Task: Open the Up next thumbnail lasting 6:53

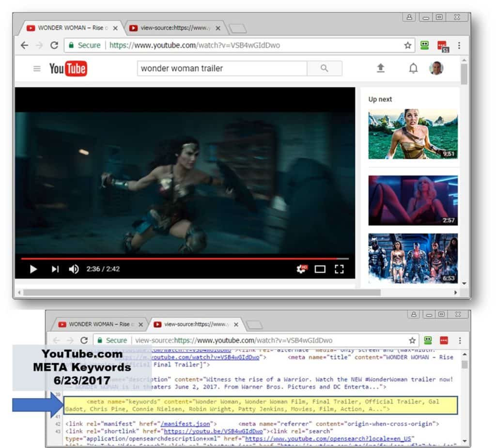Action: tap(413, 259)
